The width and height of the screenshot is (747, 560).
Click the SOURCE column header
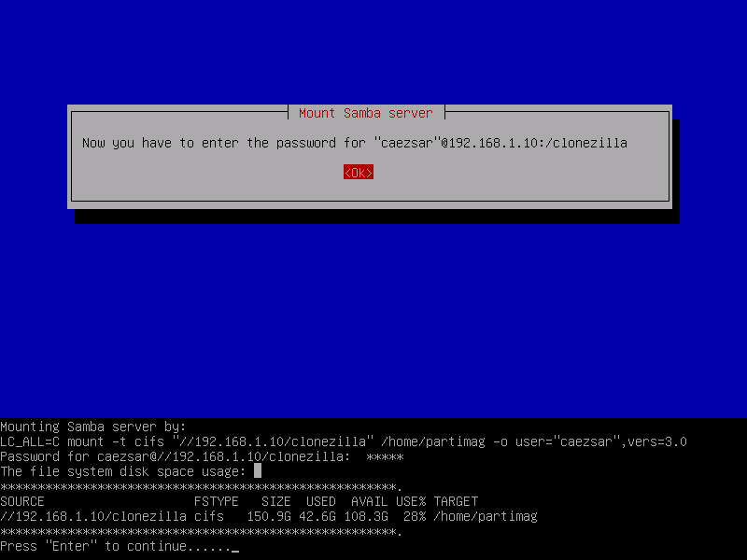22,501
